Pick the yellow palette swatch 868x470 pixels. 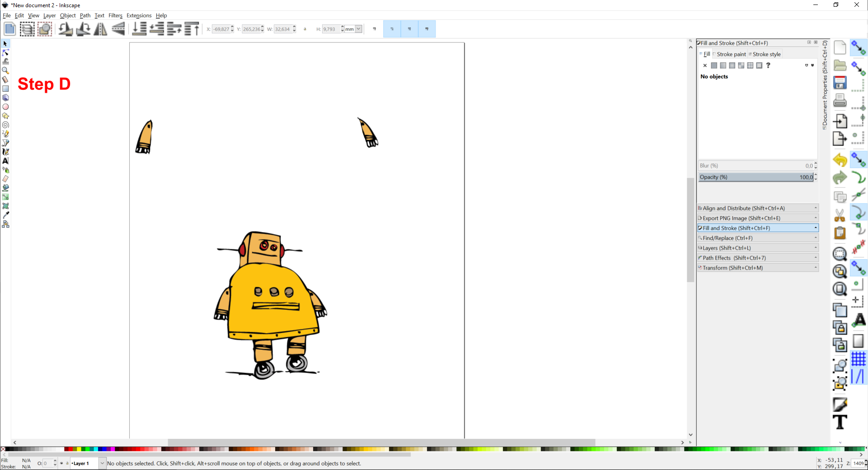79,449
